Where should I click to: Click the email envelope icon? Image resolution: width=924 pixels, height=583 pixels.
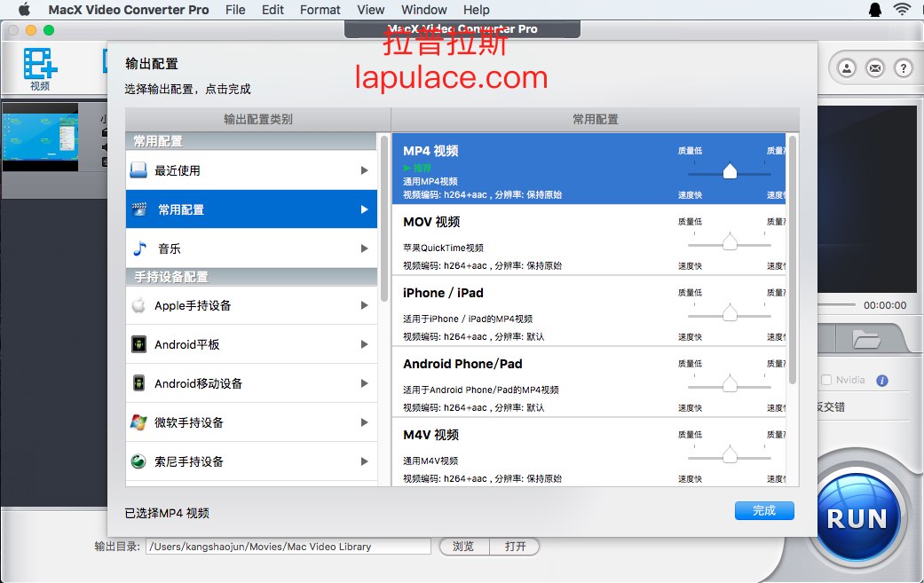click(875, 68)
